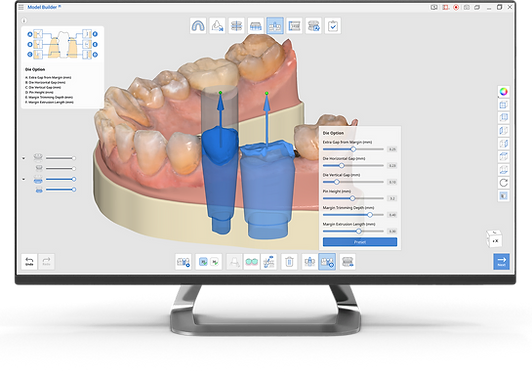
Task: Click the Undo button
Action: 29,261
